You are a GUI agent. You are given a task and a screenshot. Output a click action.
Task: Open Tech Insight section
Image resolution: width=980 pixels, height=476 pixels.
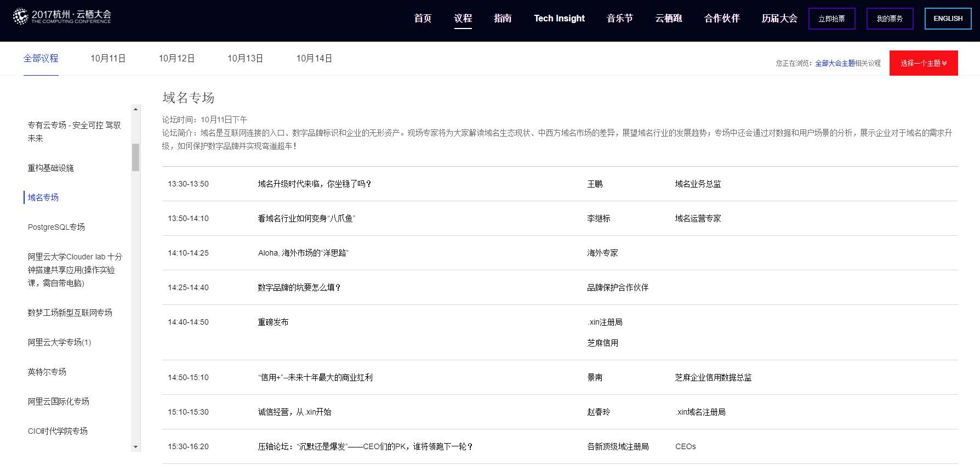559,19
